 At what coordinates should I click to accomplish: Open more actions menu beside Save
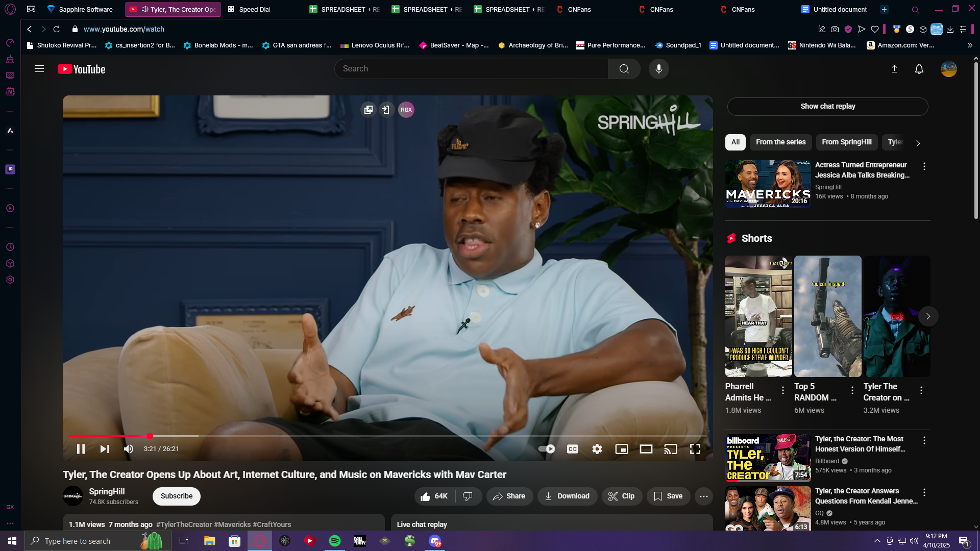click(703, 496)
